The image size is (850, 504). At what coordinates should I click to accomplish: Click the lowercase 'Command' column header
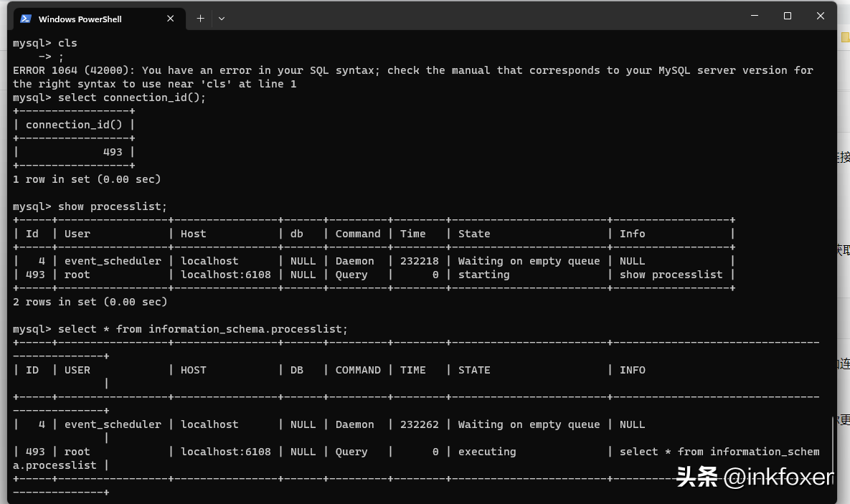tap(358, 234)
